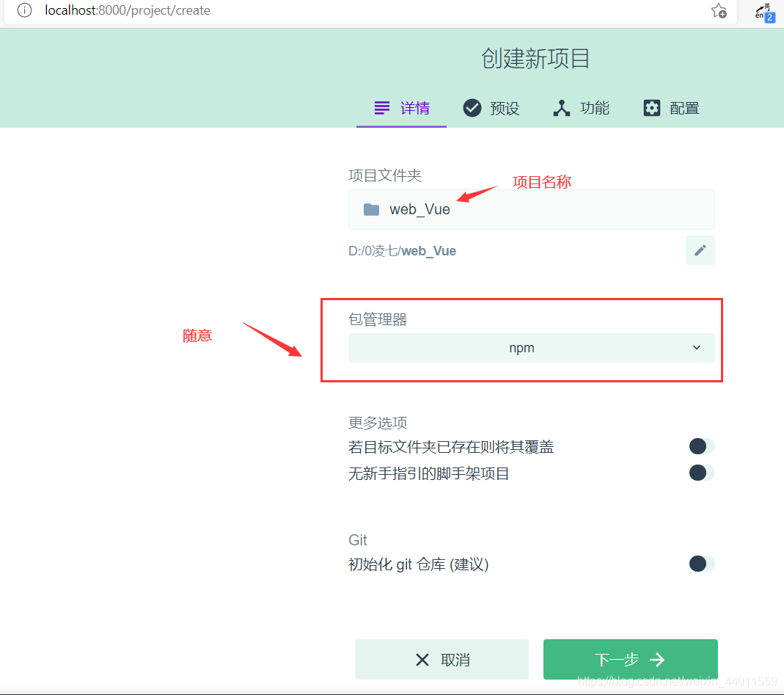Click the folder icon beside web_Vue
This screenshot has height=695, width=784.
[x=371, y=209]
